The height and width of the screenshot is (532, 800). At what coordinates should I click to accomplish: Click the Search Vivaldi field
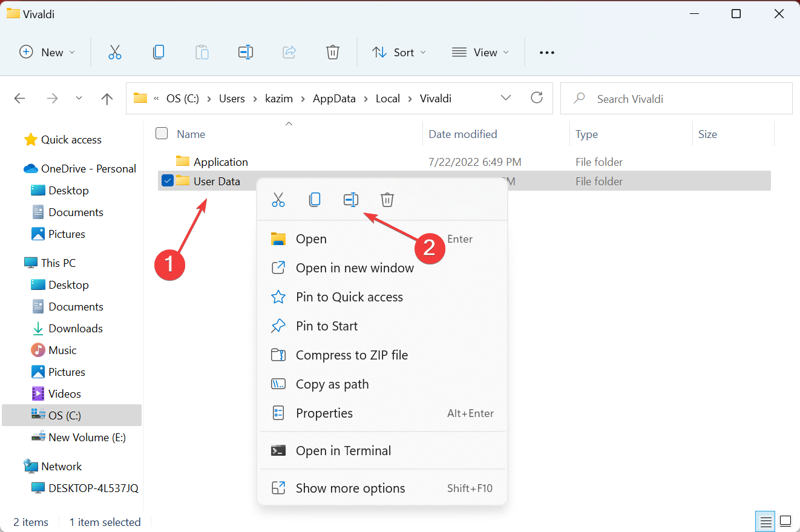[x=676, y=99]
